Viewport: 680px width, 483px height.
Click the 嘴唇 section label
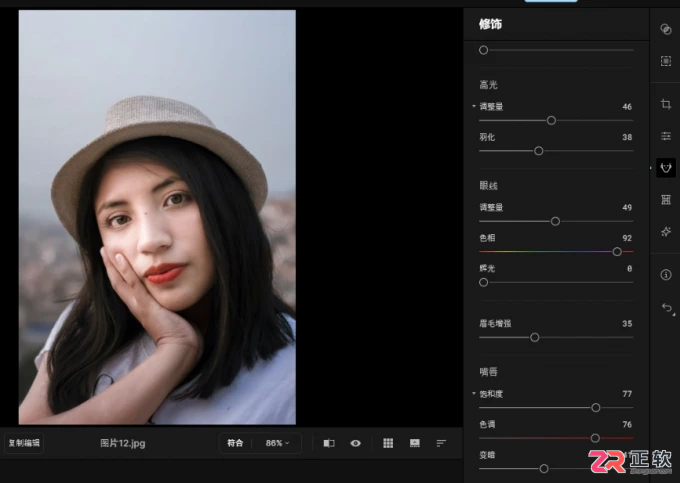(x=488, y=372)
